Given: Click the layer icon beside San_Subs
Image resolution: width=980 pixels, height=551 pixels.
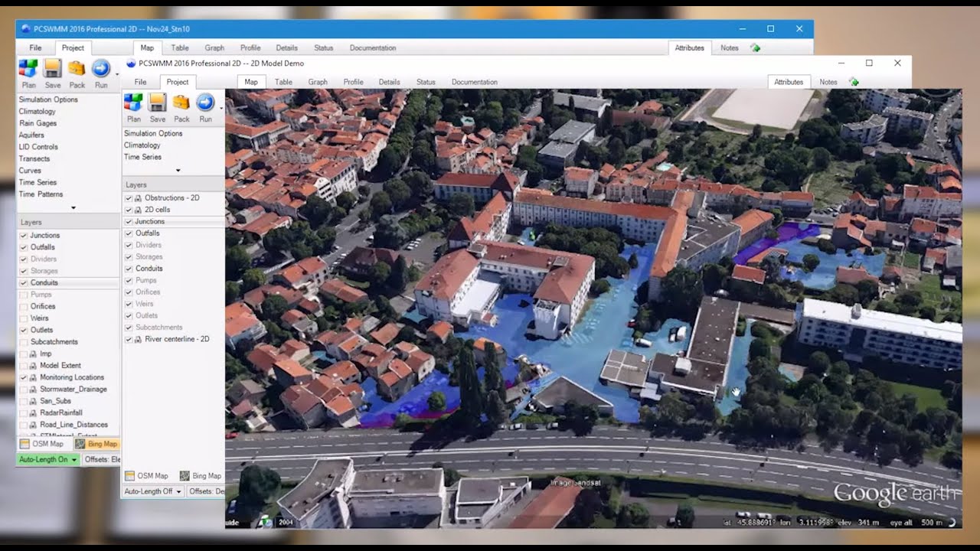Looking at the screenshot, I should (x=33, y=401).
